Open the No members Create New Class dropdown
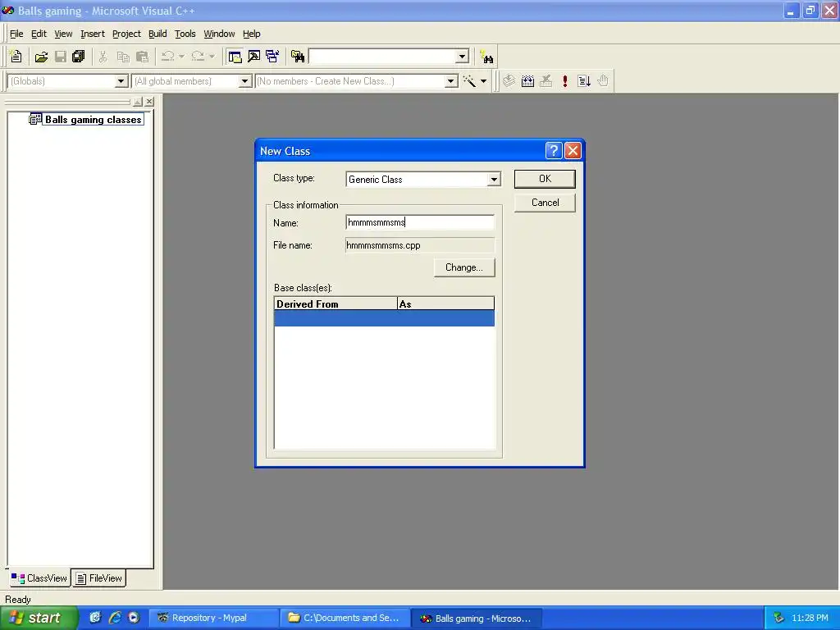This screenshot has height=630, width=840. (x=451, y=81)
